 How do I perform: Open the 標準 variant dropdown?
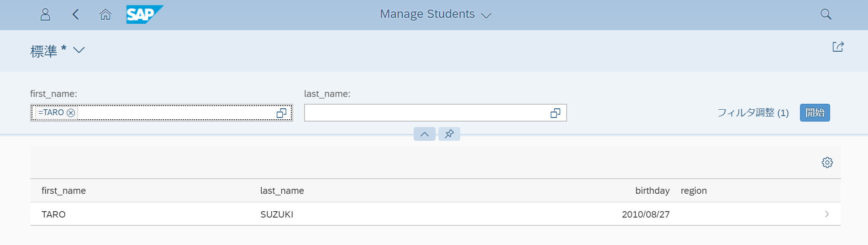pyautogui.click(x=79, y=50)
